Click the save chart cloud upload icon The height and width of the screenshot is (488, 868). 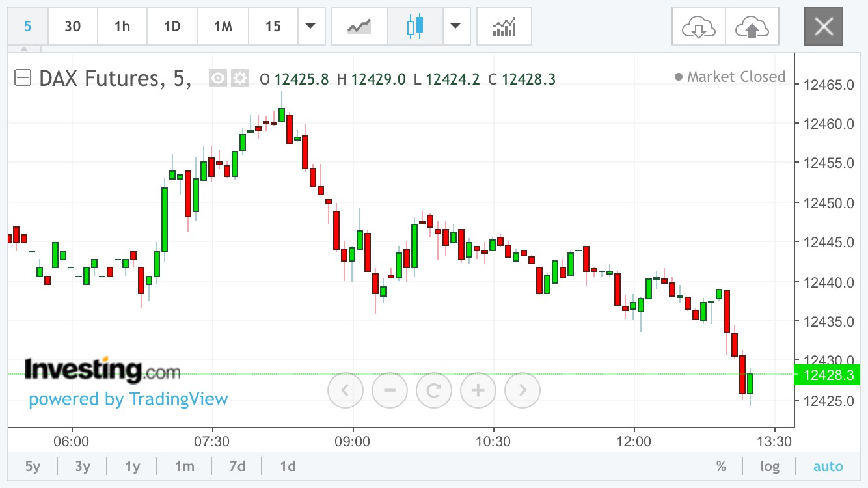pos(752,26)
